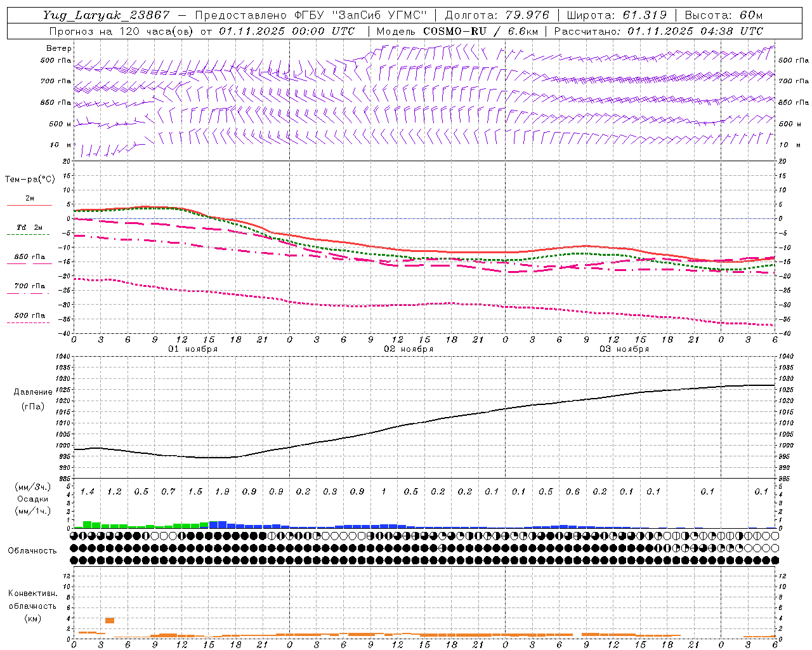Click the (мм/1ч.) unit label
The height and width of the screenshot is (650, 812).
(32, 511)
